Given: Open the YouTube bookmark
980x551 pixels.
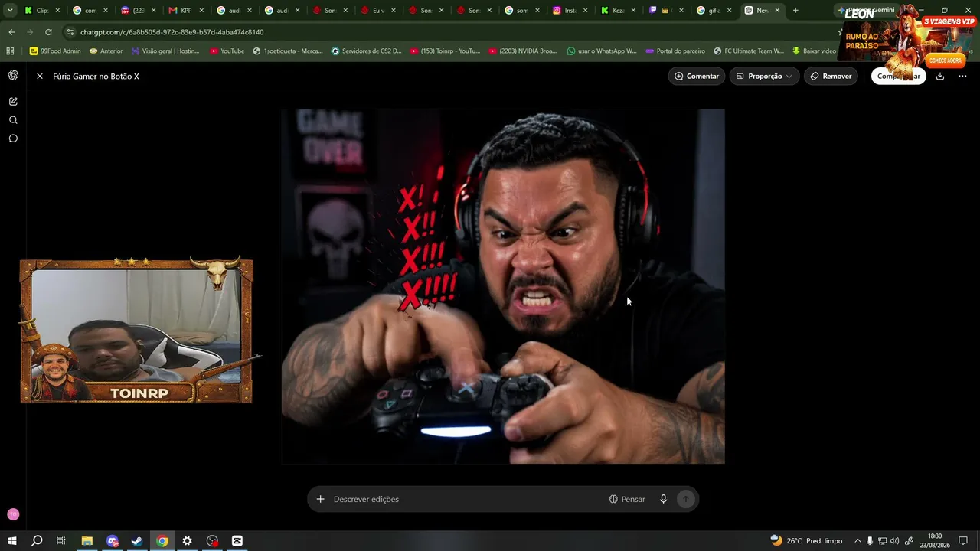Looking at the screenshot, I should [x=227, y=51].
